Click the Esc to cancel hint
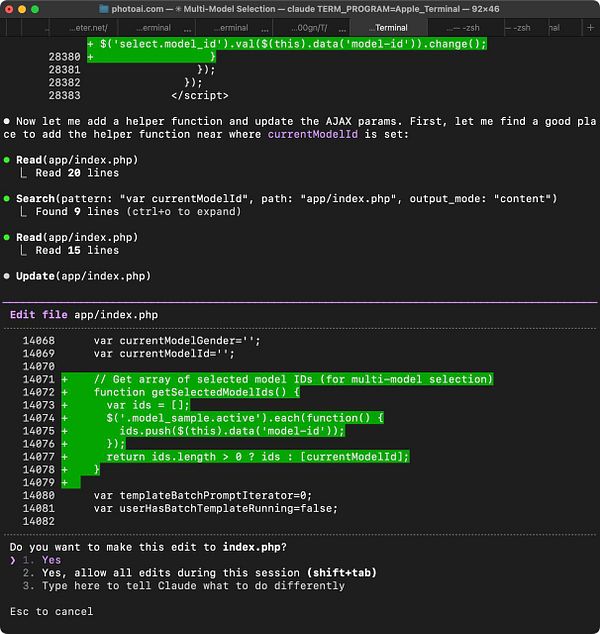600x634 pixels. (x=51, y=611)
